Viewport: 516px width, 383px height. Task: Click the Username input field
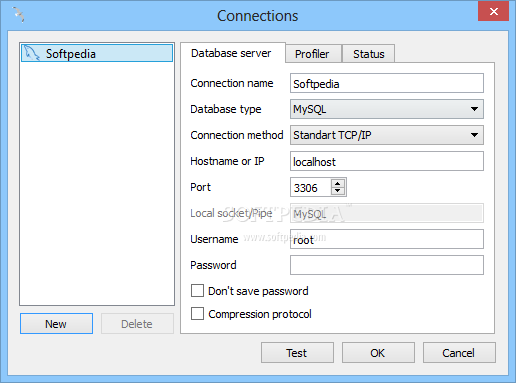point(387,239)
